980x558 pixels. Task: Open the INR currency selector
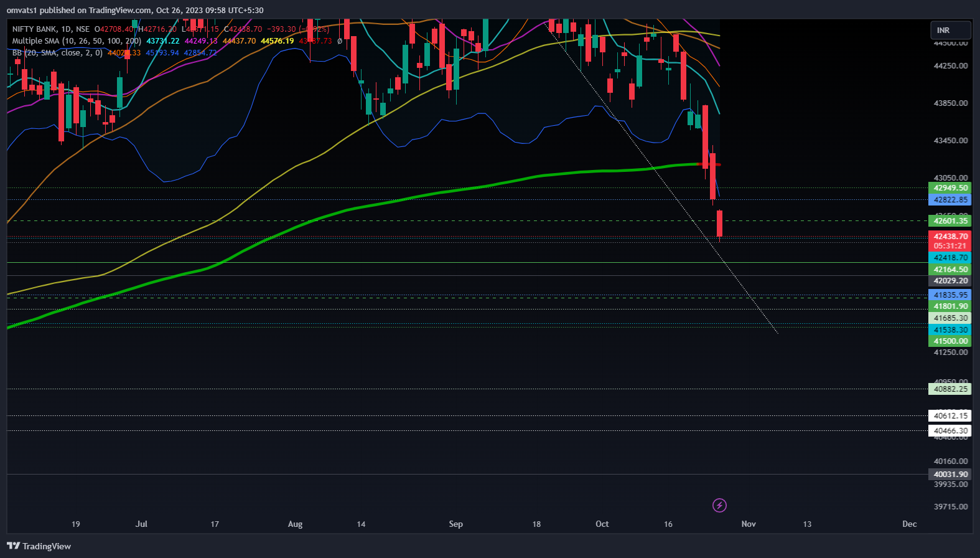[950, 30]
